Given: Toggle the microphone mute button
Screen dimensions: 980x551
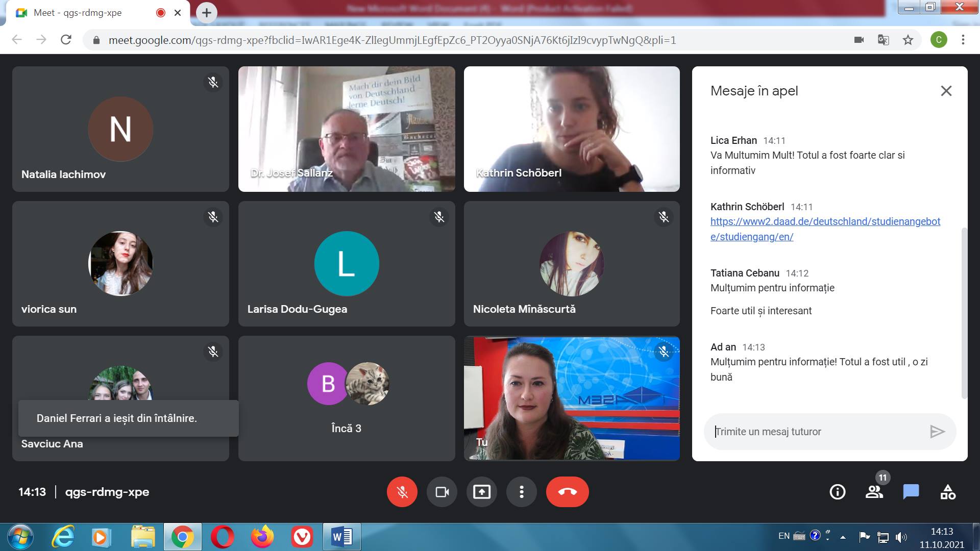Looking at the screenshot, I should [x=402, y=492].
